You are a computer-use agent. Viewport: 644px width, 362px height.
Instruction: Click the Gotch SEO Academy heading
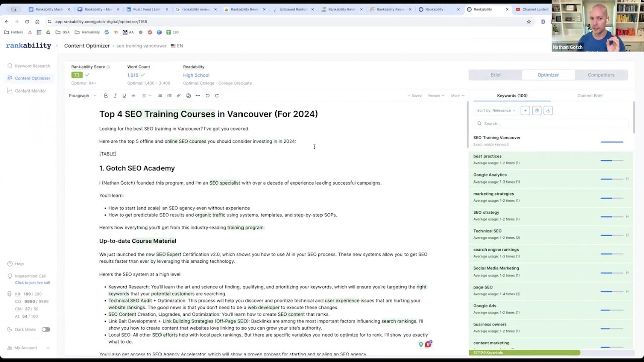coord(137,168)
